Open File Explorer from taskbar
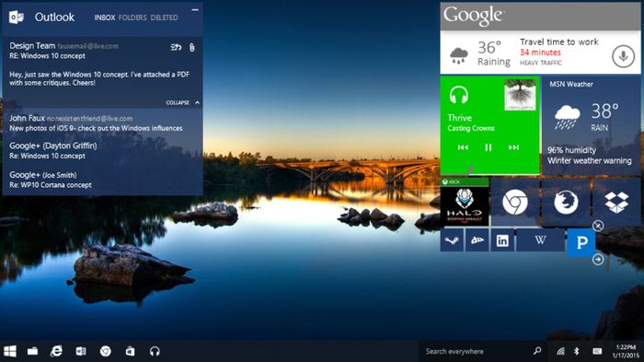Screen dimensions: 644x362 point(32,351)
